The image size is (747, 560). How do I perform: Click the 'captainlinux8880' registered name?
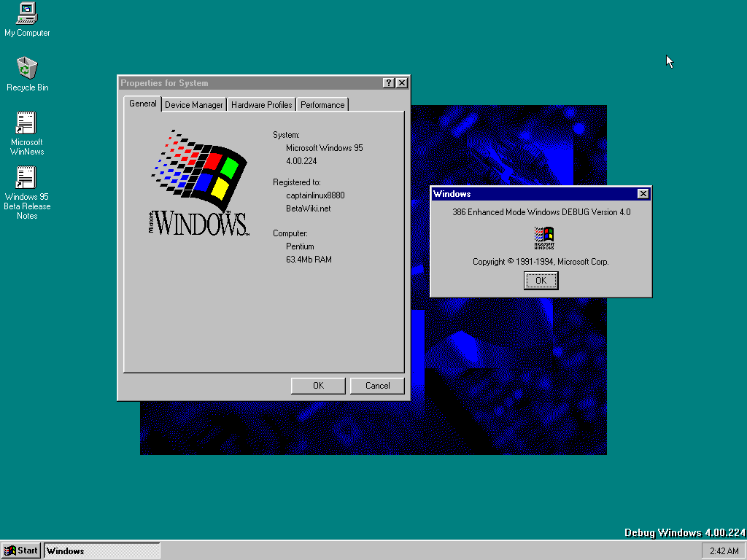click(315, 195)
